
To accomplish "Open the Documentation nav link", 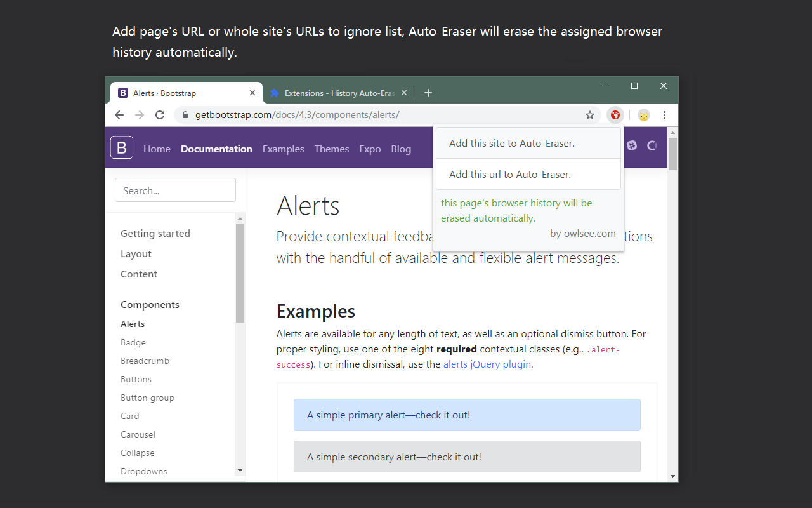I will pyautogui.click(x=216, y=149).
